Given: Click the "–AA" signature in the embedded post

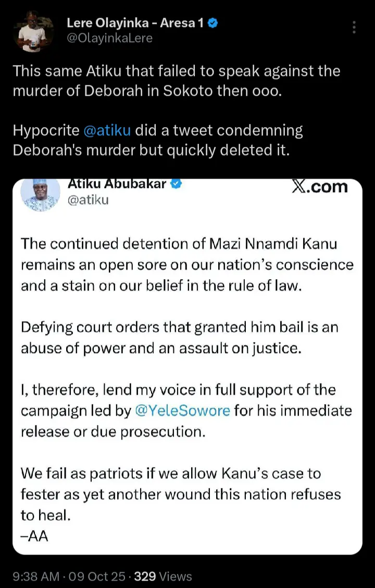Looking at the screenshot, I should (x=34, y=536).
